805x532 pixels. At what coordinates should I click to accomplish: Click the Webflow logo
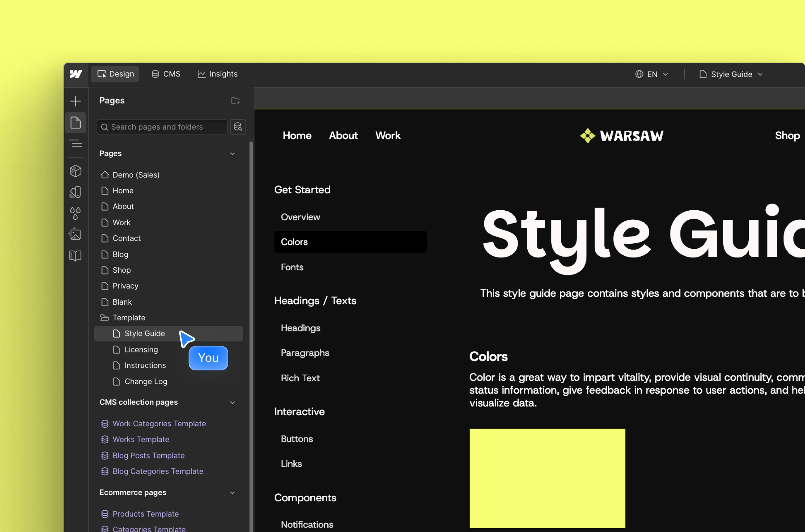click(76, 74)
